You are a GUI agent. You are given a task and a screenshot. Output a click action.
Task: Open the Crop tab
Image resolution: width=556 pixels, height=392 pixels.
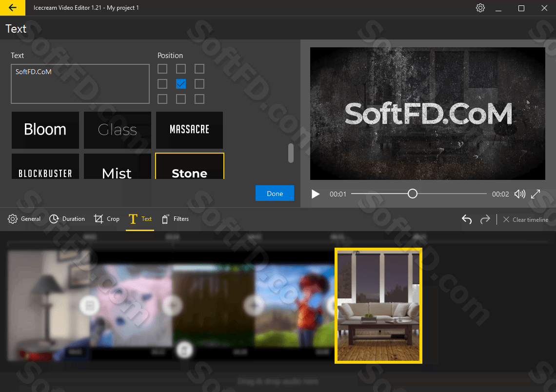pyautogui.click(x=106, y=219)
